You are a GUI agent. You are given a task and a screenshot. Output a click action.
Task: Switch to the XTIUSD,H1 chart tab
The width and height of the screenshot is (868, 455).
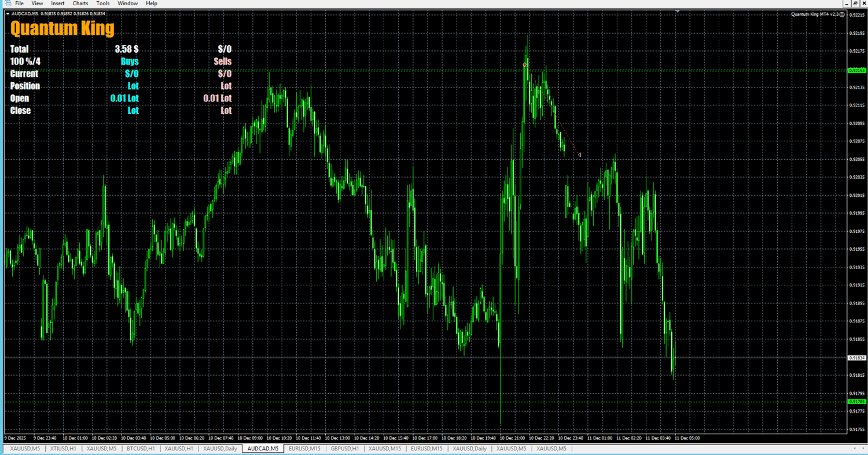(x=63, y=449)
